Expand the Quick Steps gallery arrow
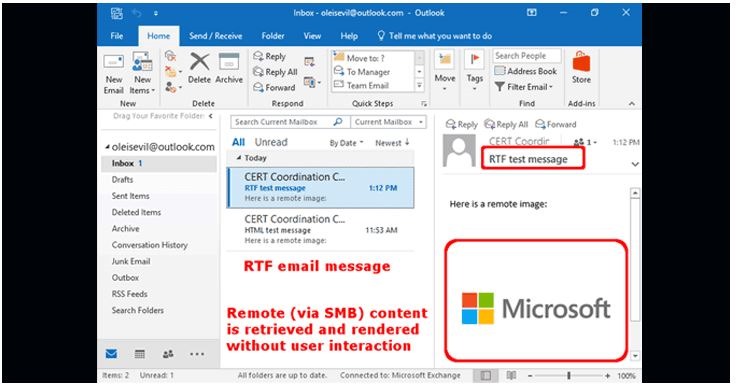Image resolution: width=736 pixels, height=388 pixels. click(420, 85)
